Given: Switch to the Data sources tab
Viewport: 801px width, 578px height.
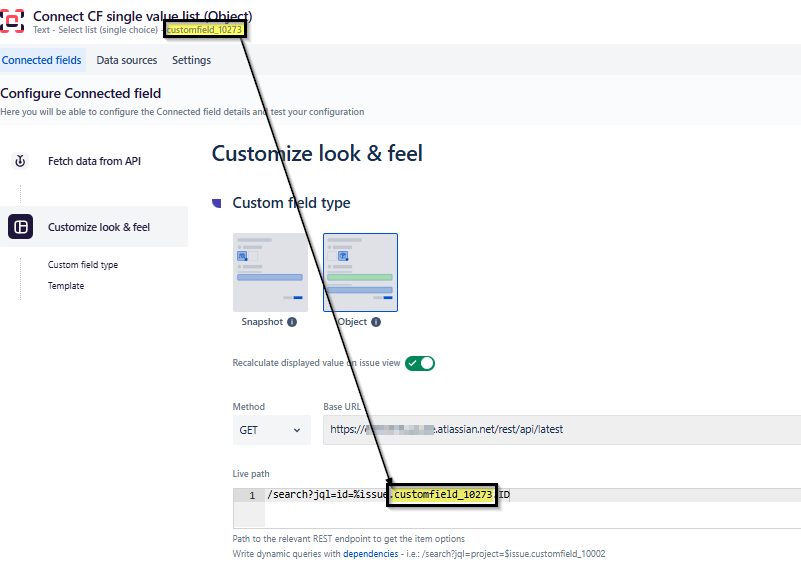Looking at the screenshot, I should coord(126,60).
